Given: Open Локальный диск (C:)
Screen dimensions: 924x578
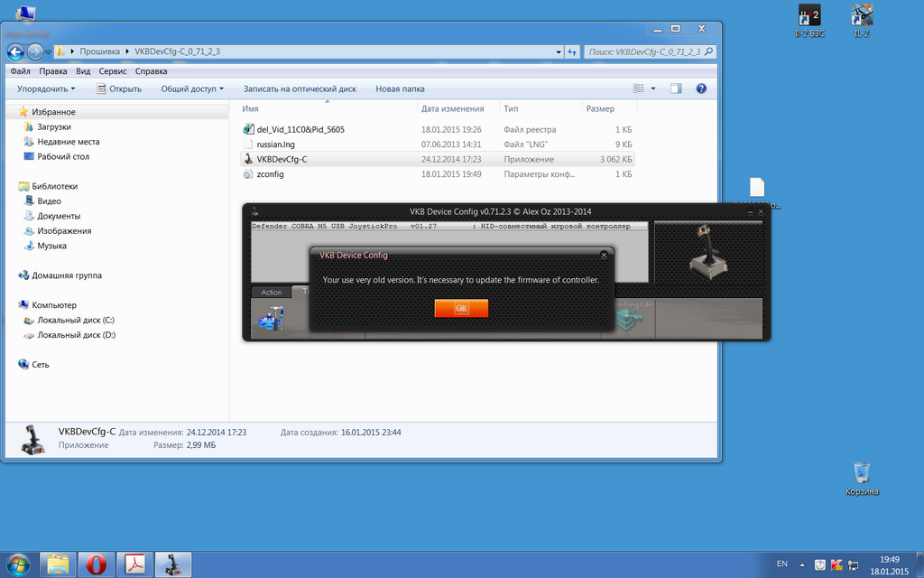Looking at the screenshot, I should coord(76,320).
